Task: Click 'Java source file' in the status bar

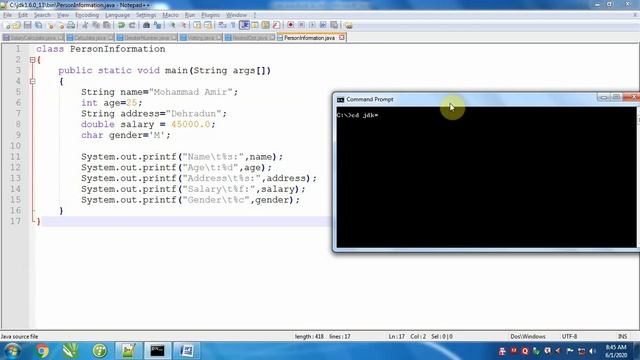Action: click(19, 336)
